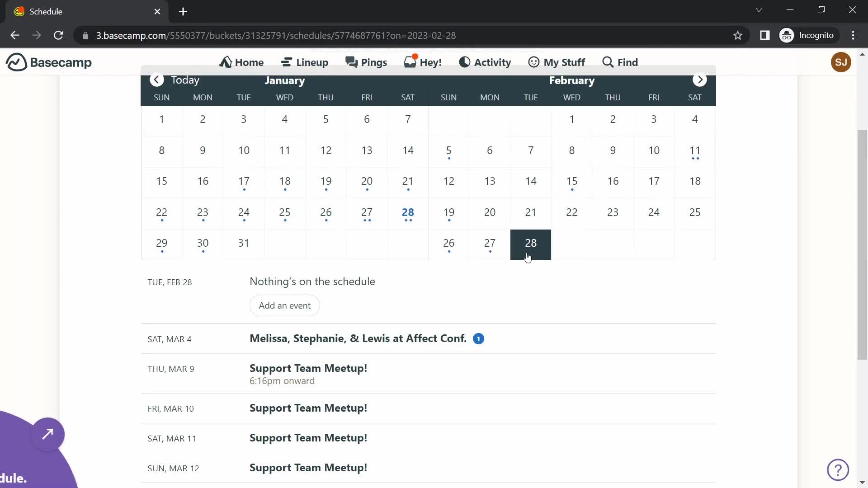Navigate to next month with right arrow
Screen dimensions: 868x488
[701, 80]
